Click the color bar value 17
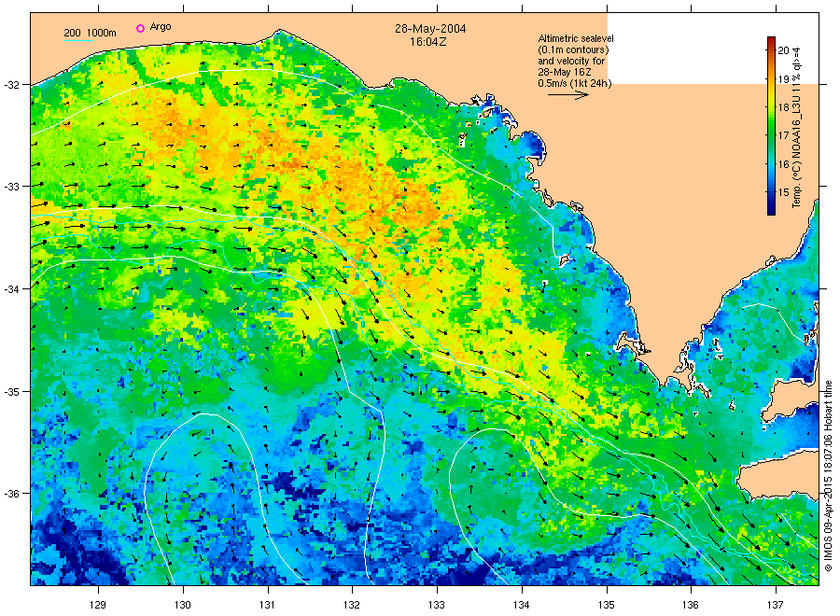The height and width of the screenshot is (616, 840). [x=783, y=135]
